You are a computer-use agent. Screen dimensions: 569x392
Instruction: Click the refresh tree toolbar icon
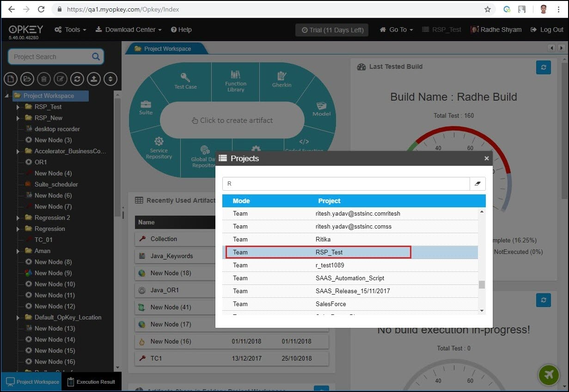[77, 79]
